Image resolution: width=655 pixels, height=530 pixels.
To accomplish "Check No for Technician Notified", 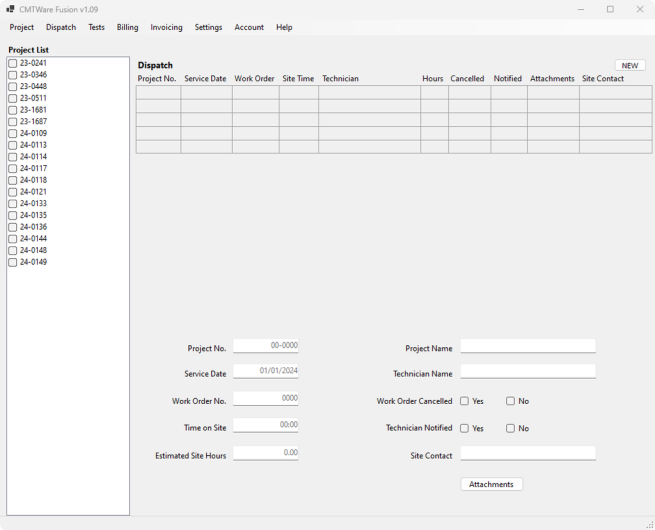I will point(510,428).
